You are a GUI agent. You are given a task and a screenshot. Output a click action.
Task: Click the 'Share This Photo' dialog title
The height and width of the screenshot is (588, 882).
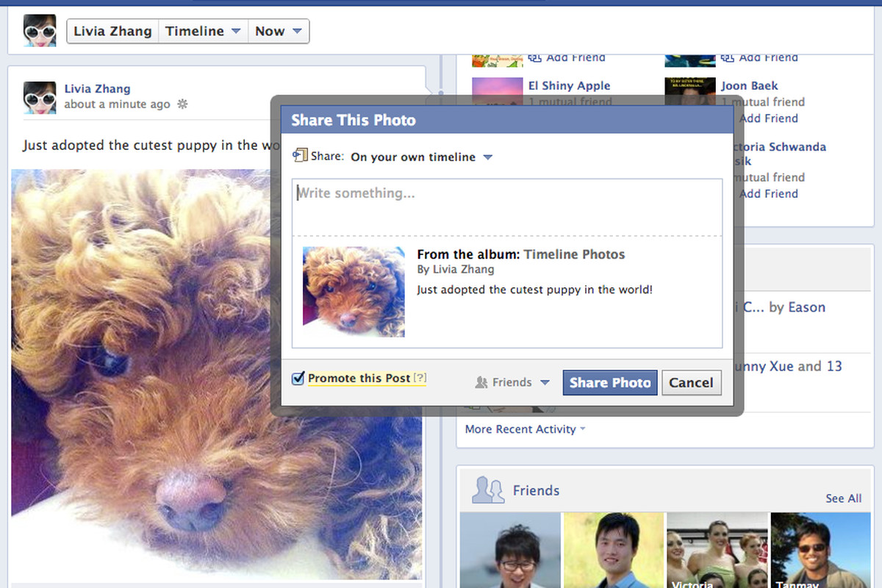[x=354, y=120]
